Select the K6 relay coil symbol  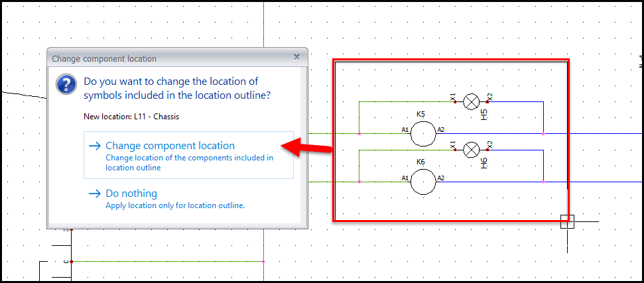tap(423, 182)
